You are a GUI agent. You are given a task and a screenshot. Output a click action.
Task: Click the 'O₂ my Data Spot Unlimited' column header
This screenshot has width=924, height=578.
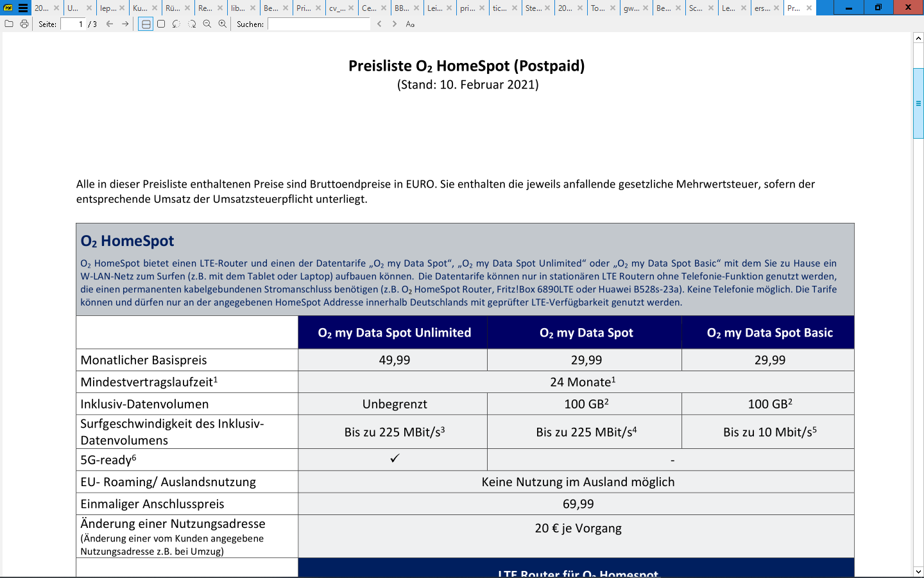(393, 333)
